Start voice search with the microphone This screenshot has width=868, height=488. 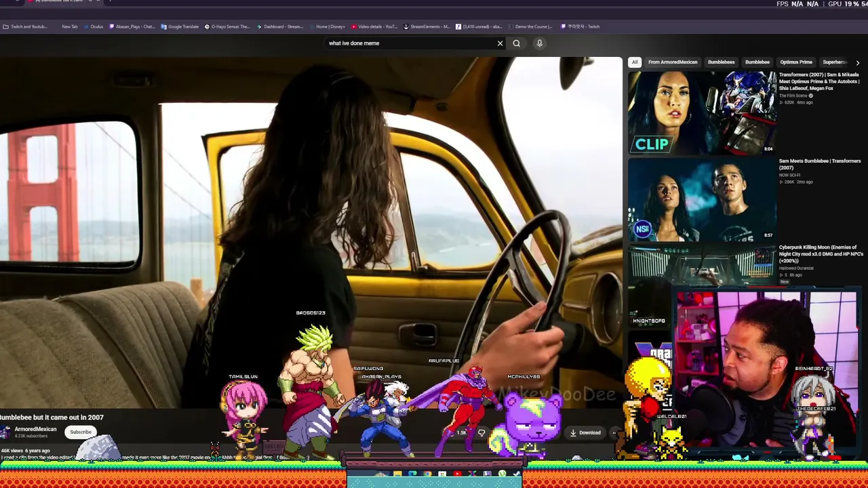(x=540, y=43)
